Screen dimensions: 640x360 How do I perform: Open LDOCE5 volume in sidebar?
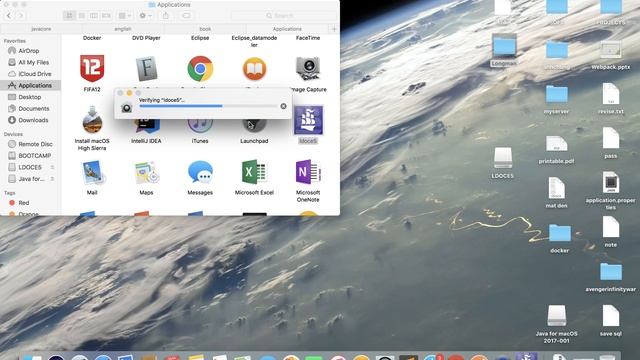31,167
